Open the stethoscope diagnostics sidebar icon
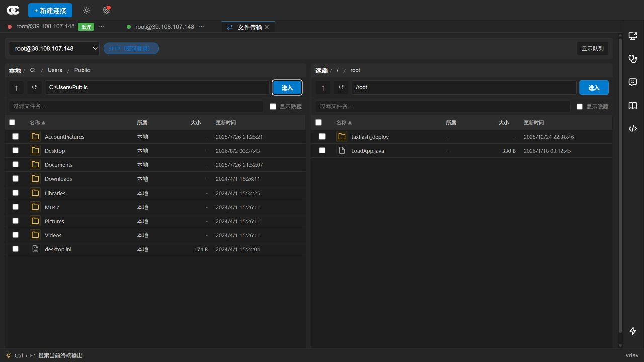Image resolution: width=644 pixels, height=362 pixels. pos(633,59)
